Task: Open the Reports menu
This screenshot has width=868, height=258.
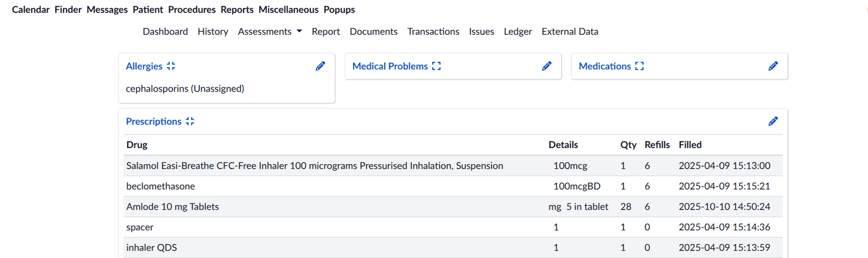Action: [237, 10]
